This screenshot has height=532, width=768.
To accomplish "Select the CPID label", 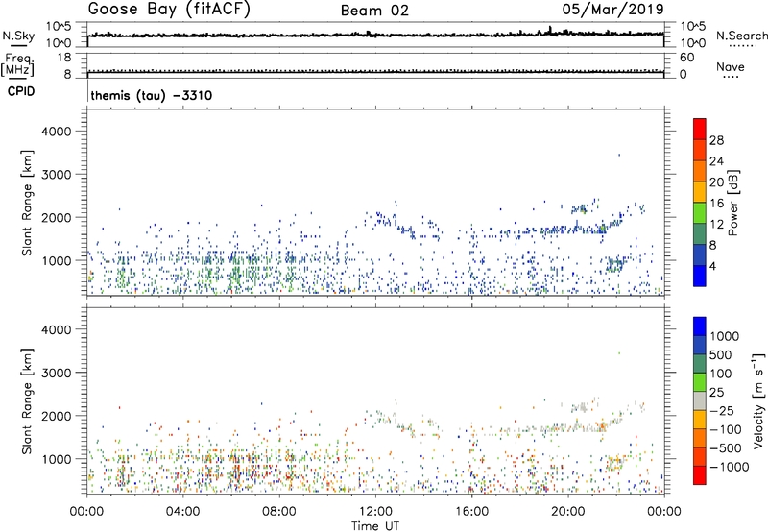I will (x=21, y=91).
